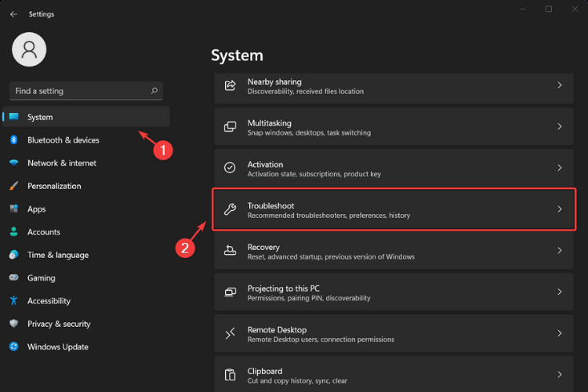Screen dimensions: 588x392
Task: Click the Time & language globe icon
Action: point(14,255)
